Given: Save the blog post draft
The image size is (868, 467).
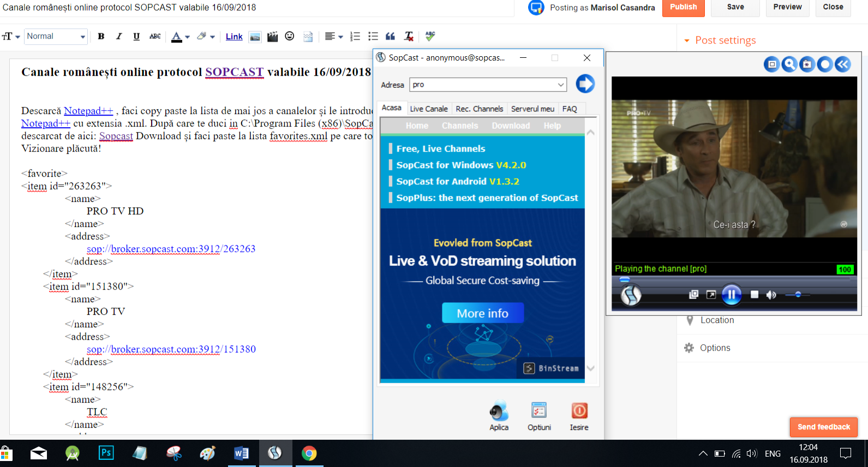Looking at the screenshot, I should 735,7.
